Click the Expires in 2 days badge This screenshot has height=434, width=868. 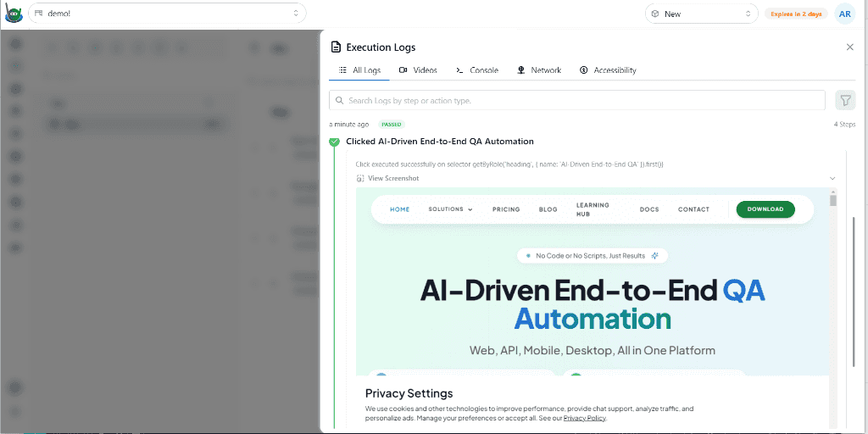click(796, 14)
